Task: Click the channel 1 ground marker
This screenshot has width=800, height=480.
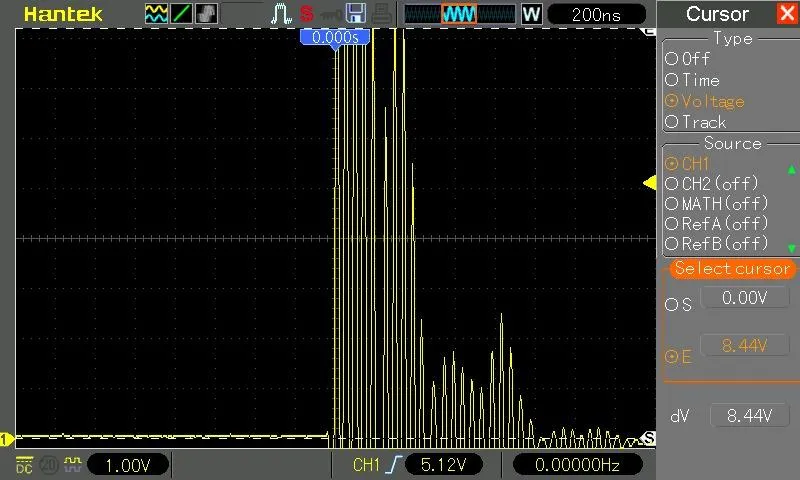Action: (7, 439)
